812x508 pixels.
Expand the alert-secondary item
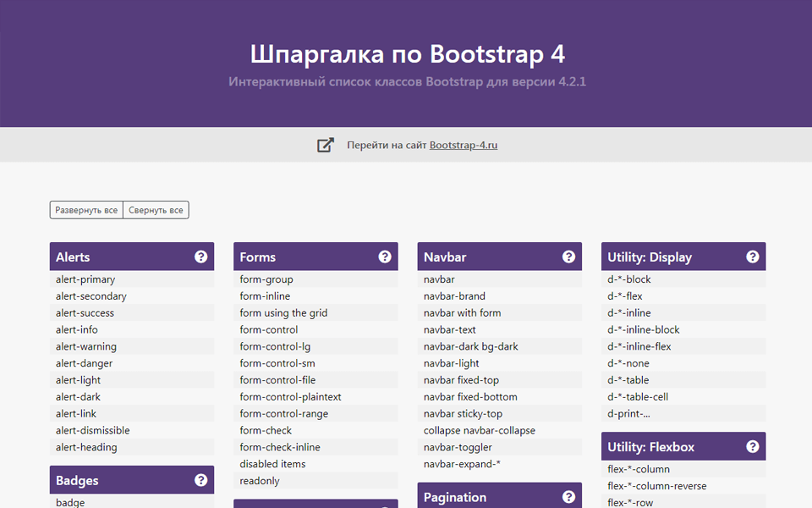[x=132, y=296]
